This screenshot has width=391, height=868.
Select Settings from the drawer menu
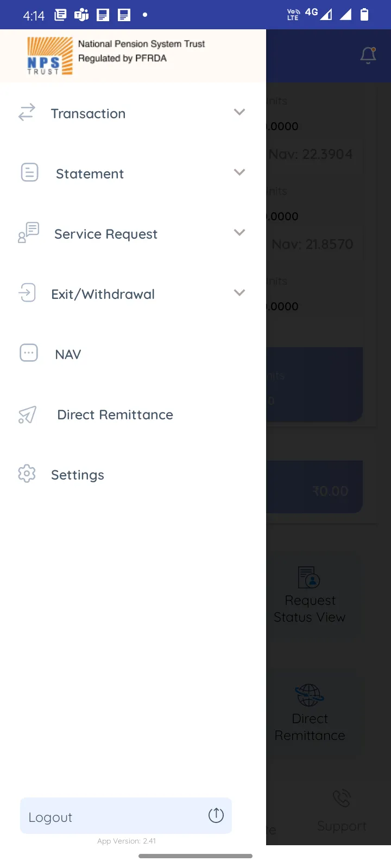click(78, 475)
